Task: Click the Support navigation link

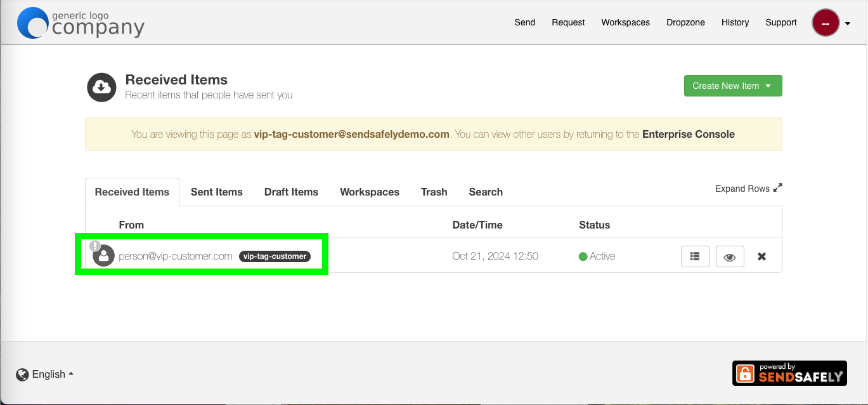Action: [x=781, y=22]
